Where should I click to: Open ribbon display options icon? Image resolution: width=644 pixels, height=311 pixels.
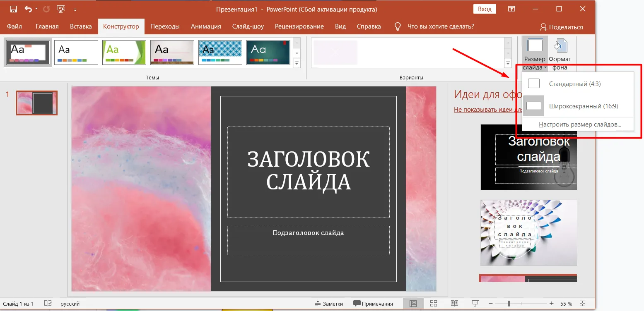[x=512, y=9]
